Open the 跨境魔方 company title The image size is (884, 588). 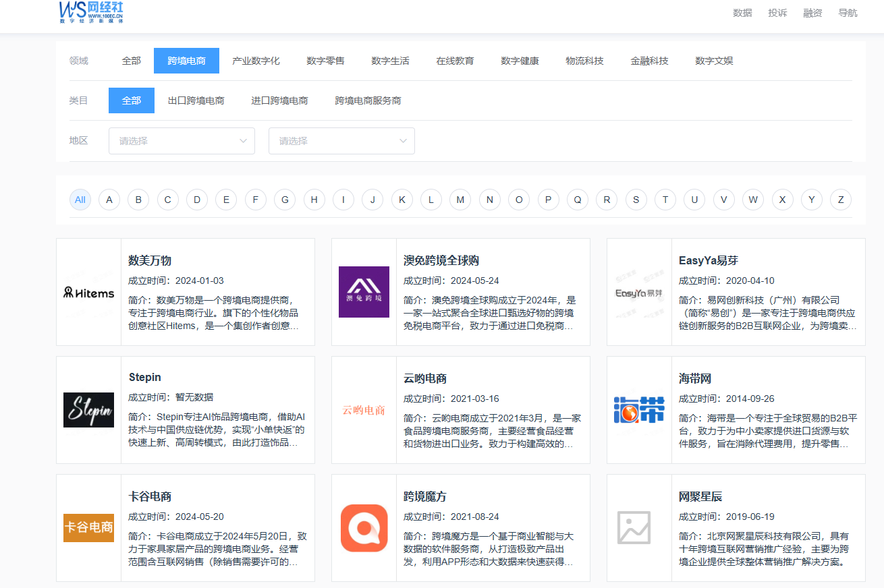point(425,496)
